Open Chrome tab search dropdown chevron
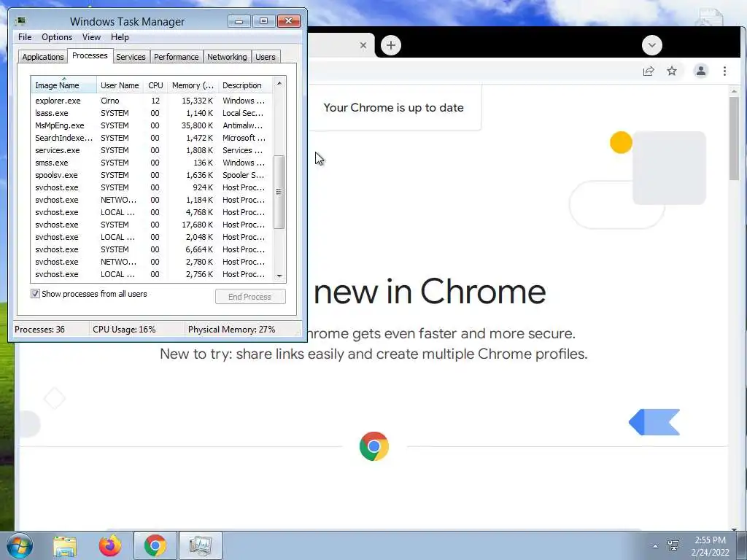The image size is (747, 560). click(651, 45)
